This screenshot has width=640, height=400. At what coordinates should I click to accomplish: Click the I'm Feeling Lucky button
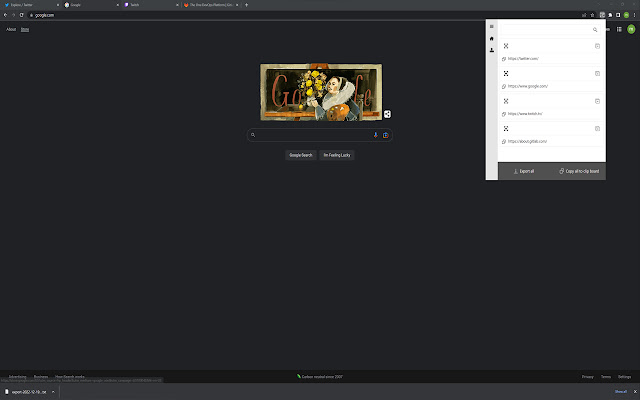[337, 155]
